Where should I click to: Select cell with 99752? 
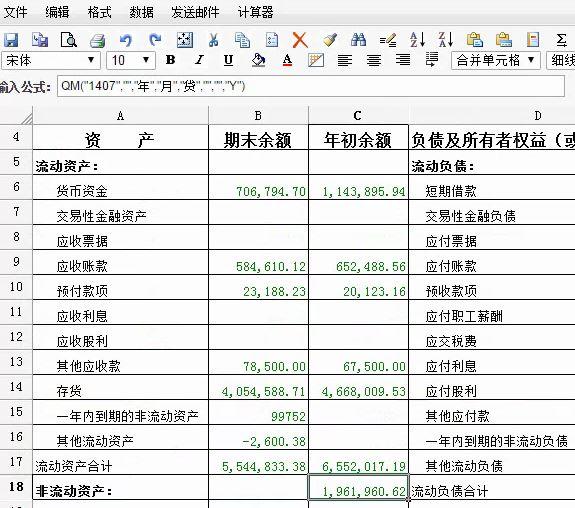[258, 413]
